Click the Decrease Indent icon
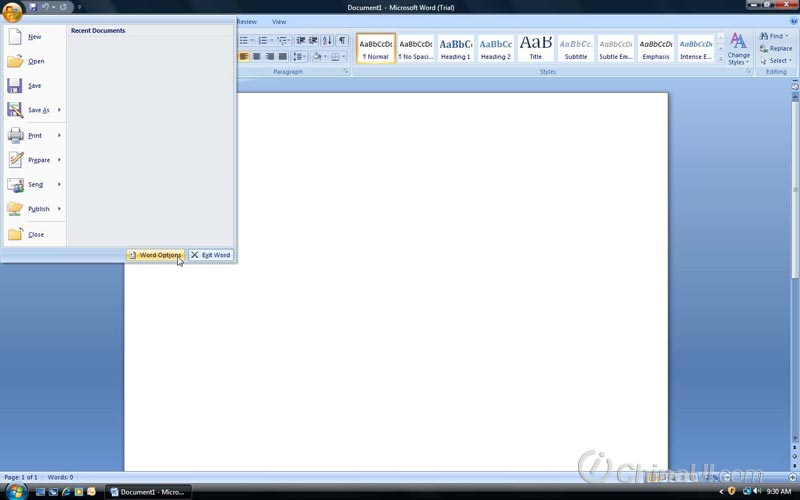The height and width of the screenshot is (500, 800). point(301,40)
